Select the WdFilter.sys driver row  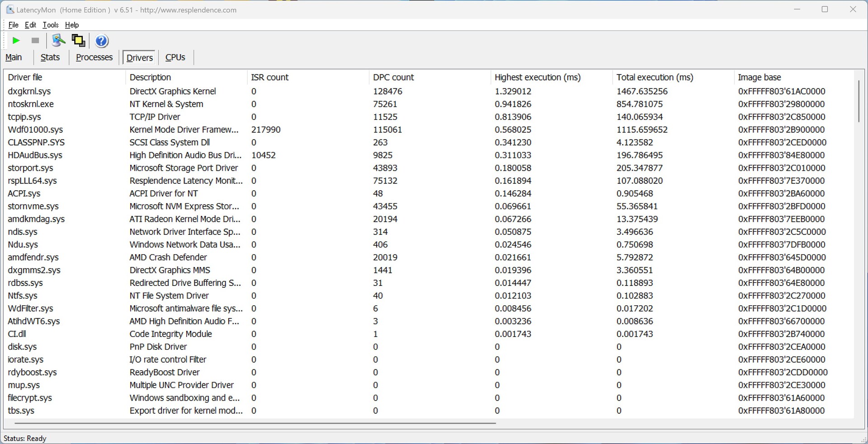coord(429,308)
